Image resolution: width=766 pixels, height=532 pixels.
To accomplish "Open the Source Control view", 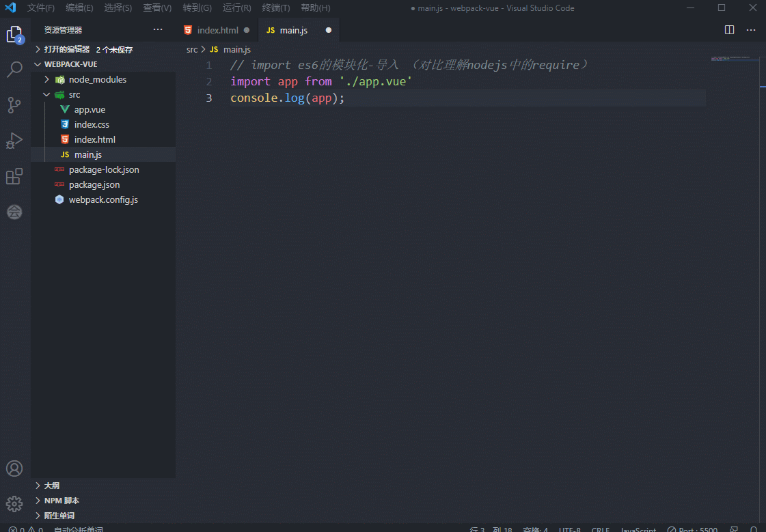I will 14,105.
